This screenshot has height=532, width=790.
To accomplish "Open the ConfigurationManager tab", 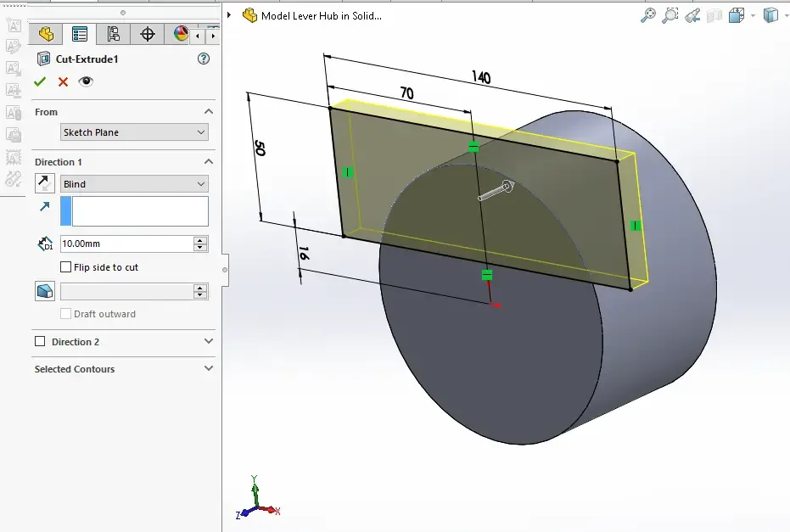I will click(x=114, y=34).
